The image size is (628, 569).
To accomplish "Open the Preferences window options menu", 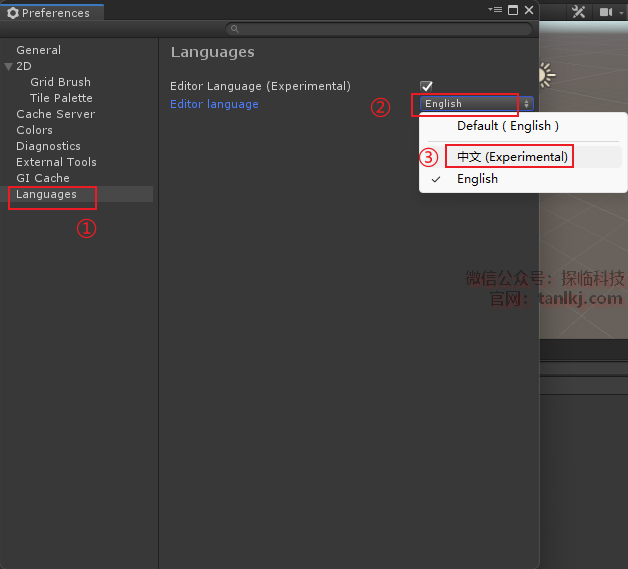I will (x=495, y=10).
